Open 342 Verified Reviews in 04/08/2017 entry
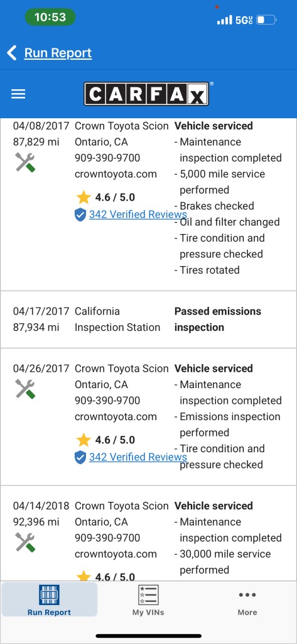Image resolution: width=297 pixels, height=644 pixels. pyautogui.click(x=138, y=214)
